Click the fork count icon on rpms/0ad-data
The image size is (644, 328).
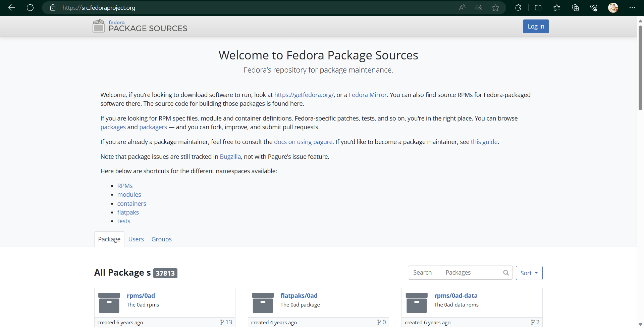coord(533,322)
